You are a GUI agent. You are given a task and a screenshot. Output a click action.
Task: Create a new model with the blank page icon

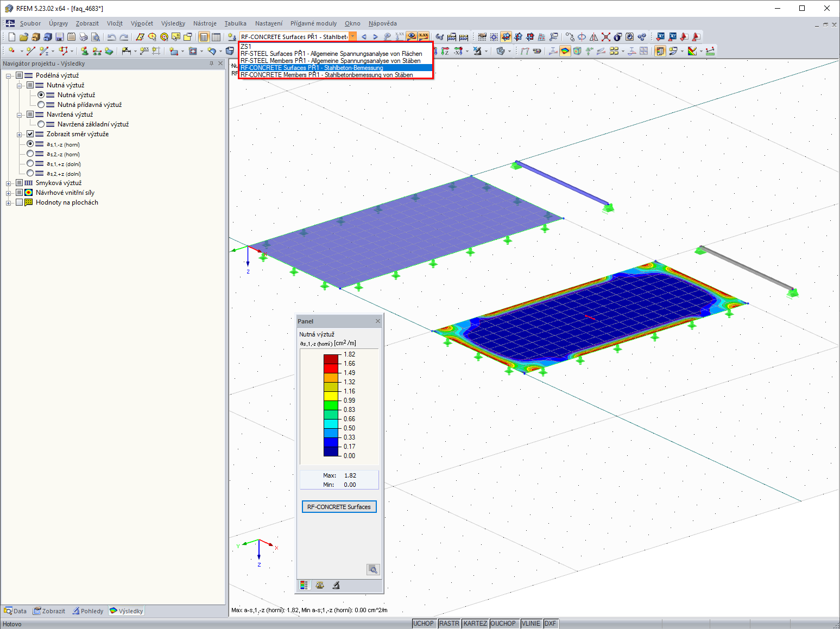pyautogui.click(x=12, y=37)
